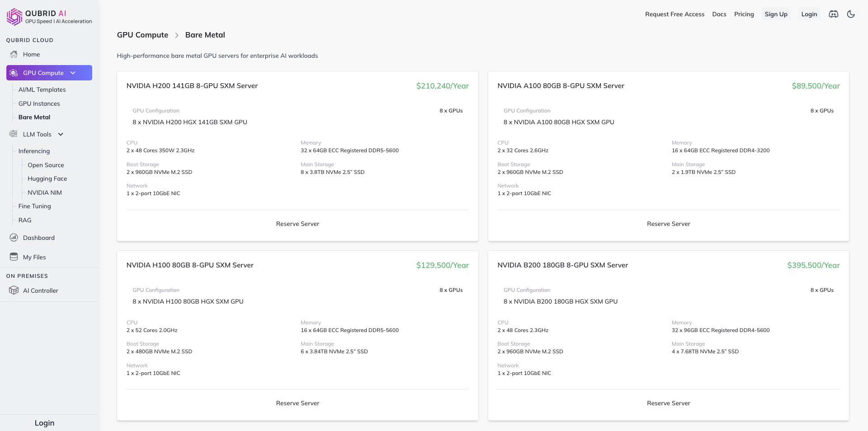Click the Qubrid AI logo
The height and width of the screenshot is (431, 868).
(49, 17)
